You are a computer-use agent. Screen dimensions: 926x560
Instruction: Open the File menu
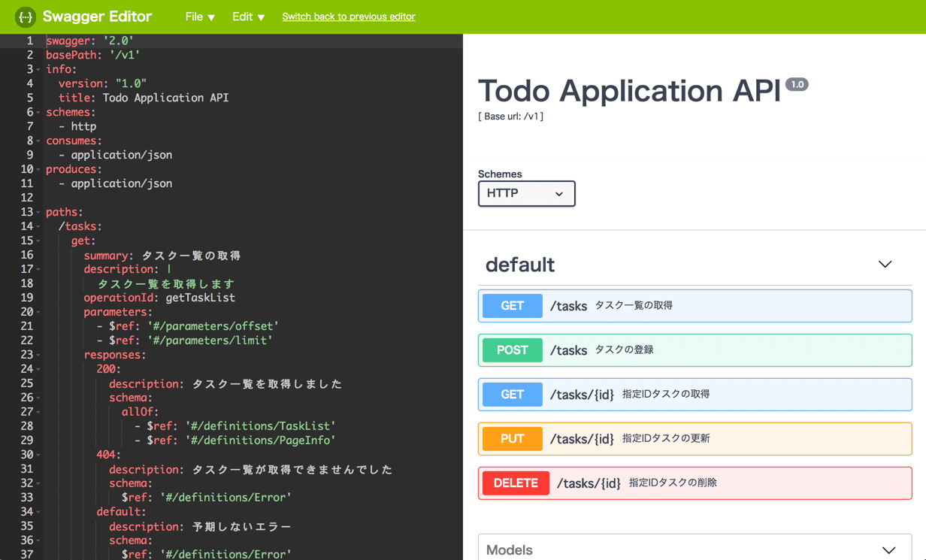(x=200, y=17)
